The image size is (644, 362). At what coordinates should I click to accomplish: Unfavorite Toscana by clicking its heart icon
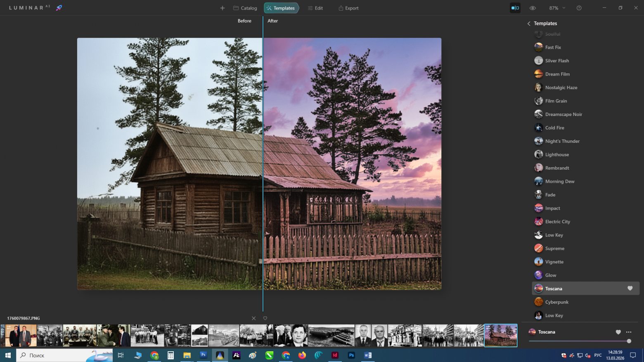coord(630,288)
